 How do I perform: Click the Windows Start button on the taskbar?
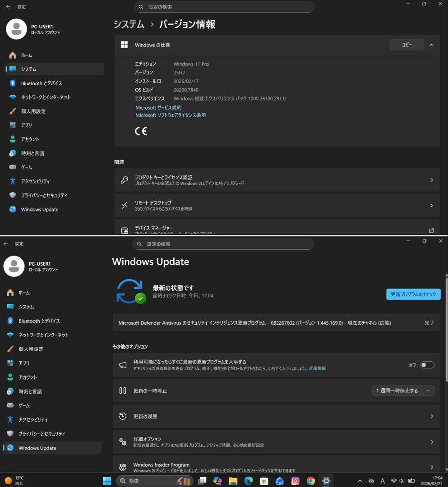click(x=107, y=481)
